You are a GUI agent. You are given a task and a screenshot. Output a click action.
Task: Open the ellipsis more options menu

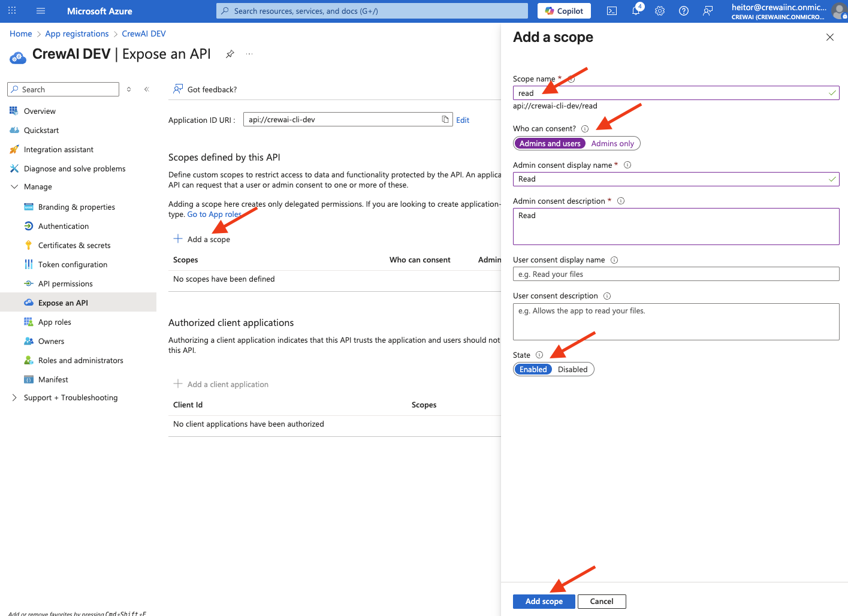pyautogui.click(x=249, y=54)
